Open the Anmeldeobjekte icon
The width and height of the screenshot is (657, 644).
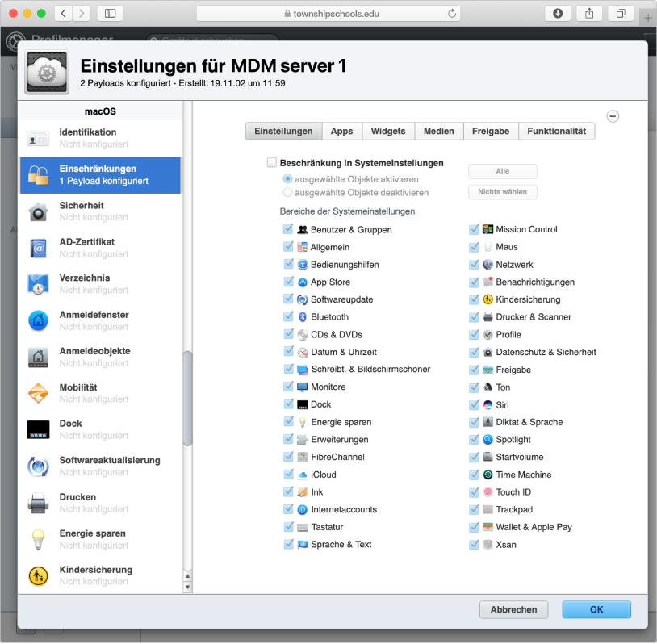pyautogui.click(x=38, y=358)
